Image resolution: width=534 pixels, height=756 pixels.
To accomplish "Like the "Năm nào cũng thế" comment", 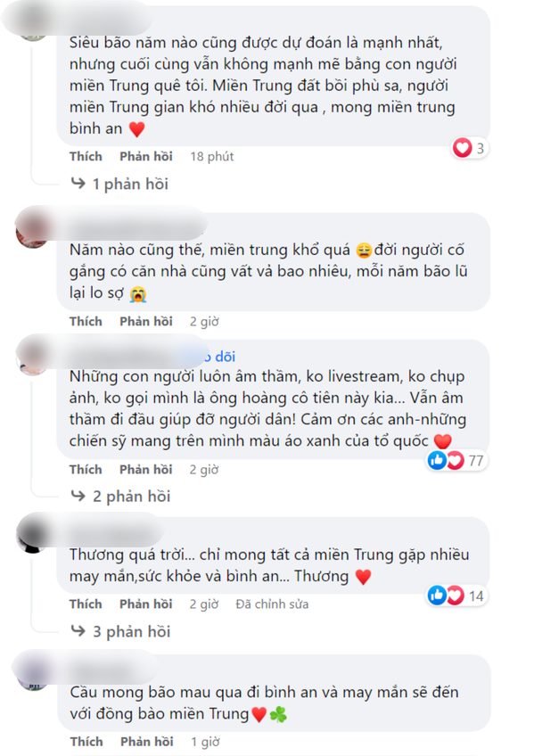I will [x=86, y=321].
